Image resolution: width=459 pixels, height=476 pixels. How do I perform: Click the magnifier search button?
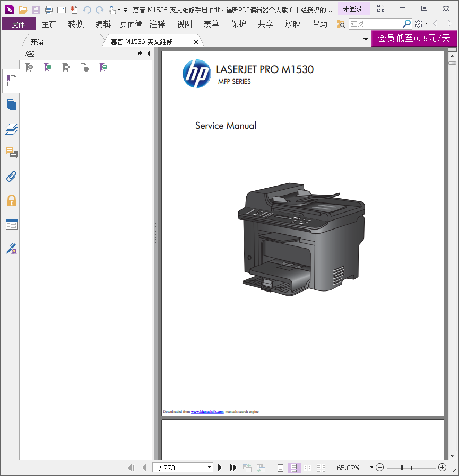pyautogui.click(x=406, y=24)
